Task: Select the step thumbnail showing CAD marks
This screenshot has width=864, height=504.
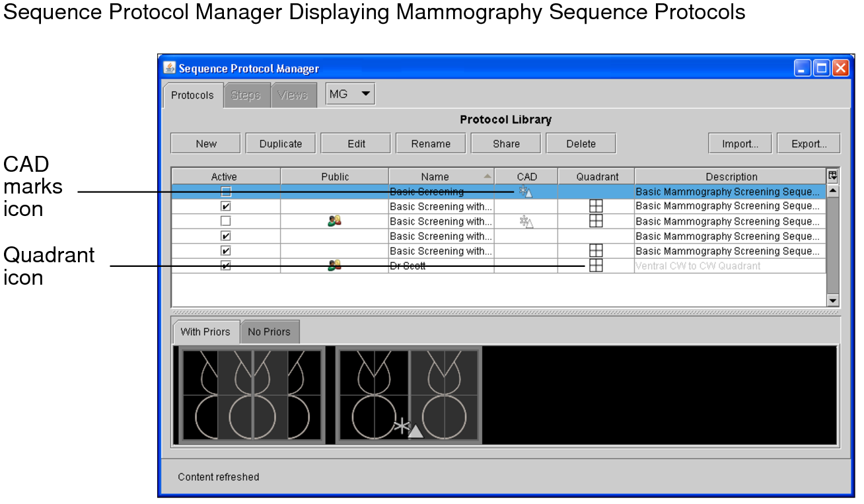Action: click(409, 395)
